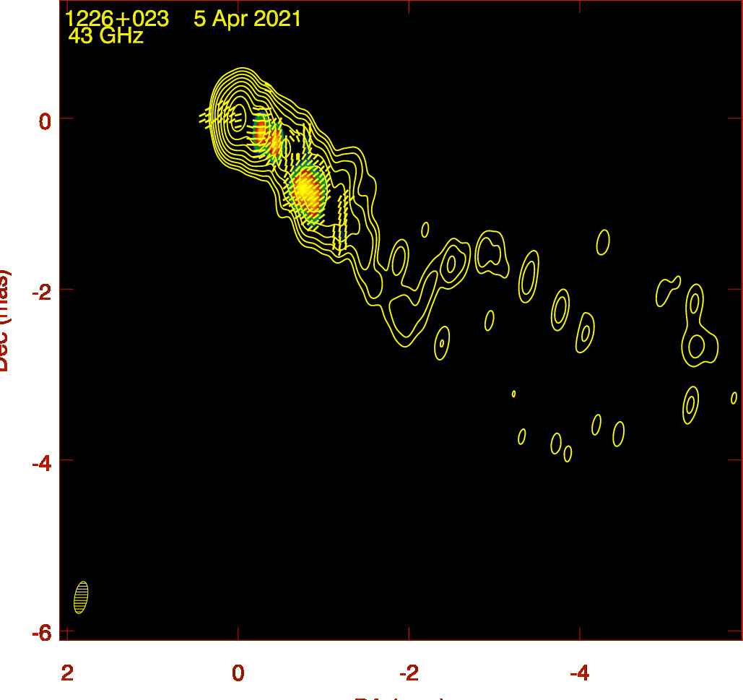The width and height of the screenshot is (743, 700).
Task: Click the 5 Apr 2021 date text
Action: pos(247,20)
